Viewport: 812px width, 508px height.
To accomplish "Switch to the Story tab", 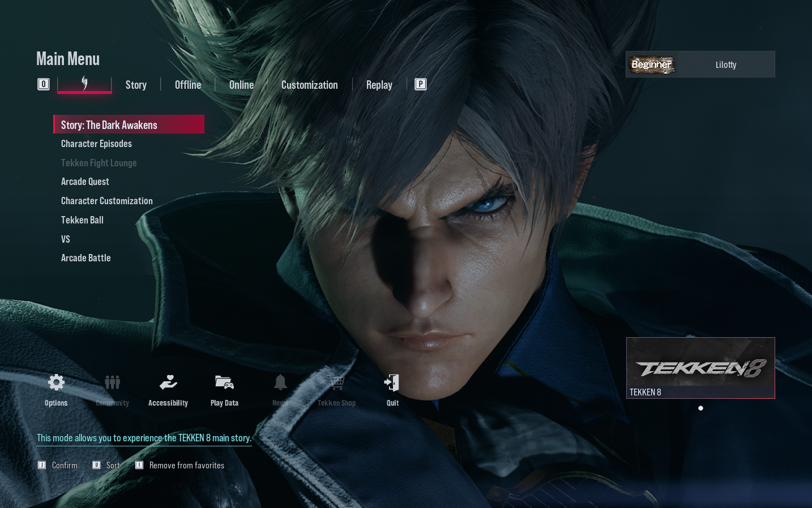I will [x=136, y=85].
